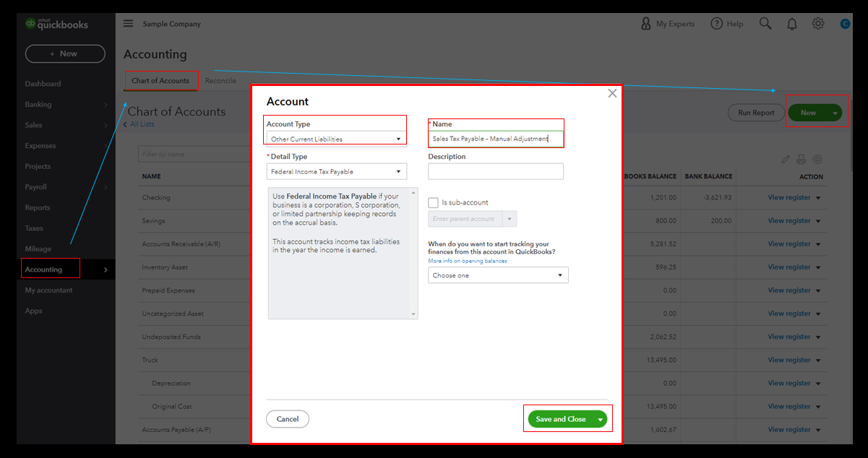Print the account list with the printer icon
The height and width of the screenshot is (458, 868).
click(x=802, y=160)
